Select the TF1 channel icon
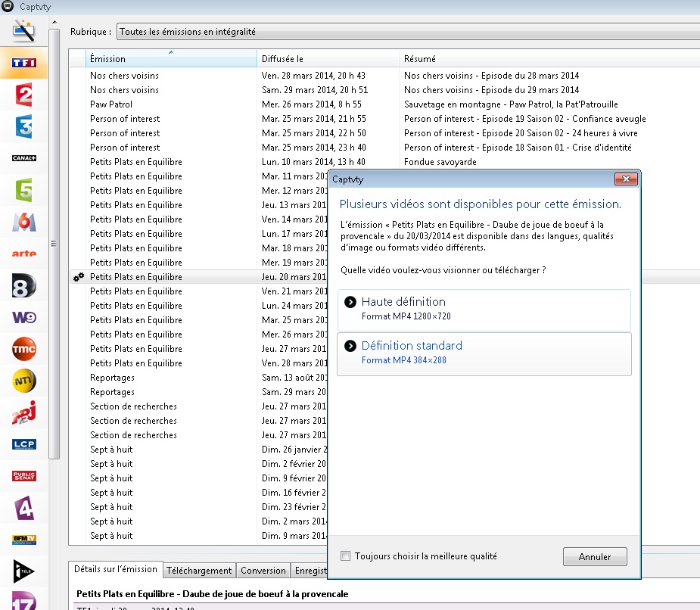The height and width of the screenshot is (610, 700). pyautogui.click(x=24, y=63)
